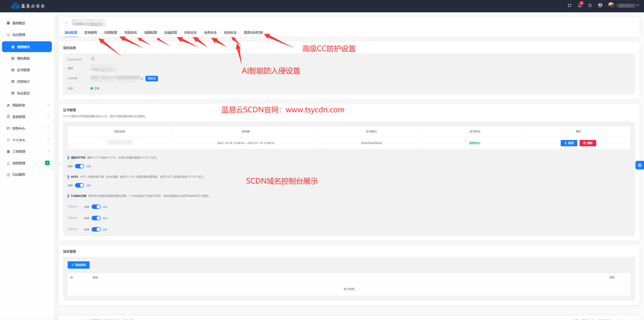Viewport: 644px width, 320px height.
Task: Open the notification bell icon
Action: 580,6
